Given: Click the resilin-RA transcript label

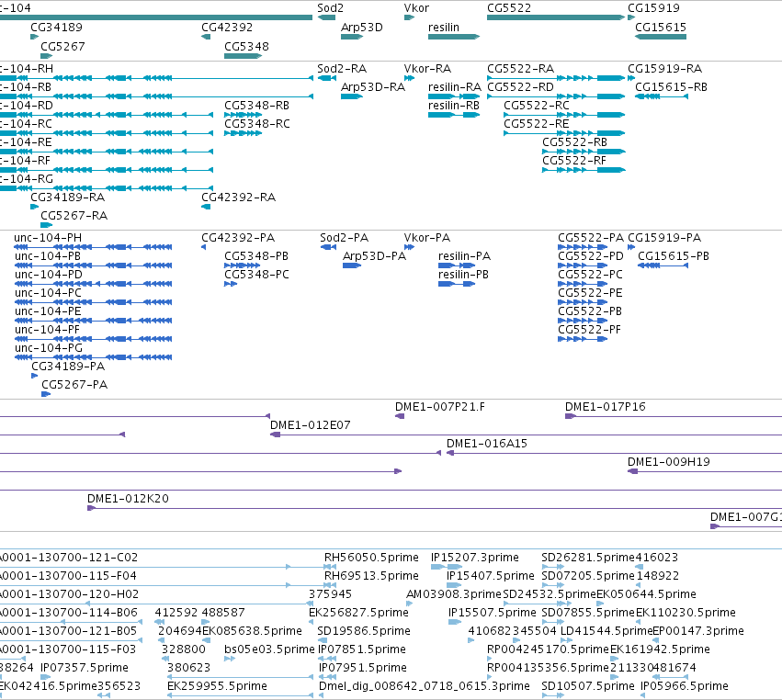Looking at the screenshot, I should coord(455,87).
